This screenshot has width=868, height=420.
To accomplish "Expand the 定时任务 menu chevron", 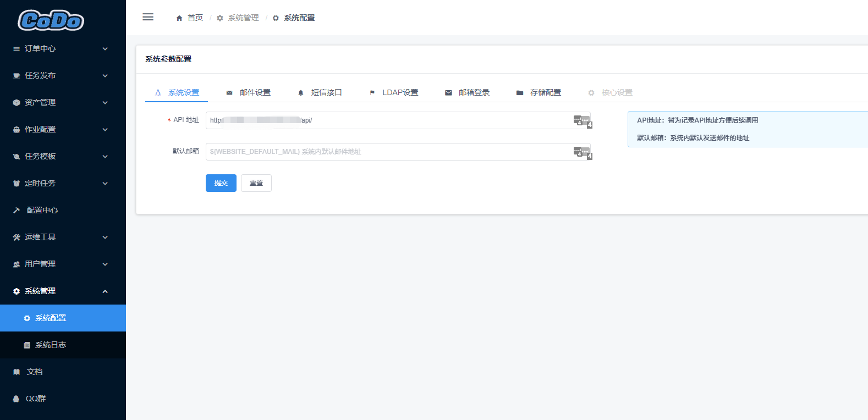I will point(105,184).
